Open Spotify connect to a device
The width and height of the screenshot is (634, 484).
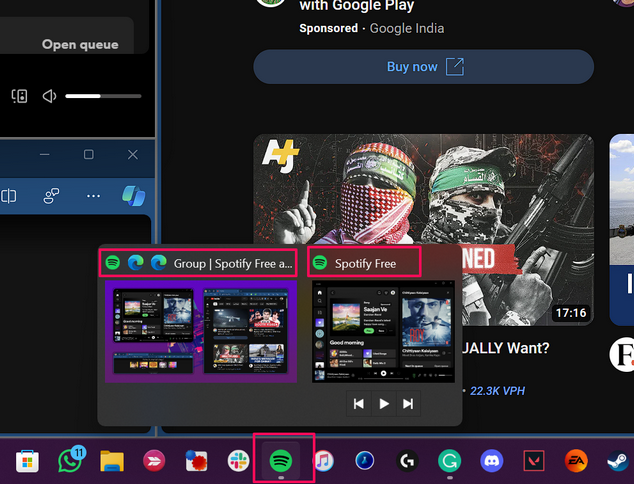pyautogui.click(x=19, y=96)
